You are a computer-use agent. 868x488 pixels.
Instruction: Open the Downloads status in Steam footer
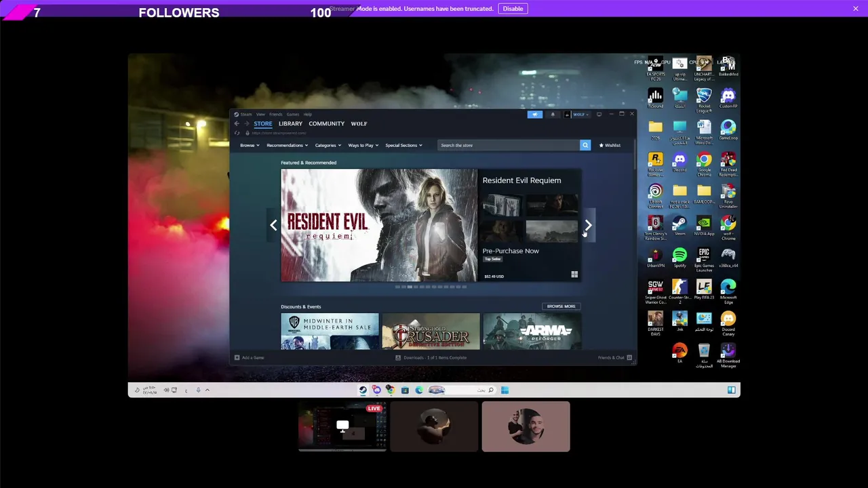(431, 357)
